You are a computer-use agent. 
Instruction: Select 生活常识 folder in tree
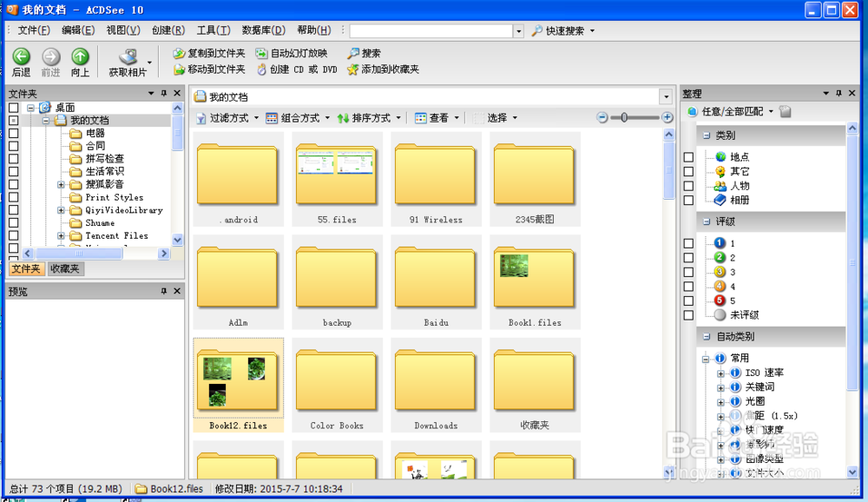pos(104,171)
